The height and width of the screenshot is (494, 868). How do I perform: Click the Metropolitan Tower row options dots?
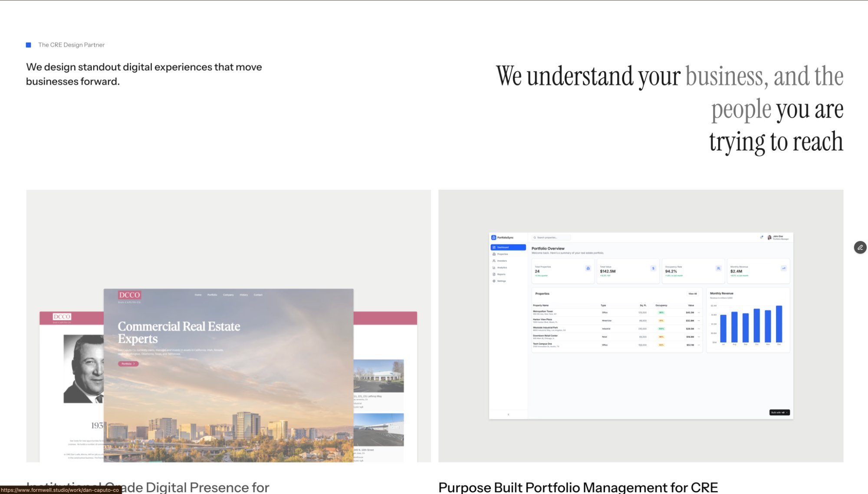click(699, 313)
